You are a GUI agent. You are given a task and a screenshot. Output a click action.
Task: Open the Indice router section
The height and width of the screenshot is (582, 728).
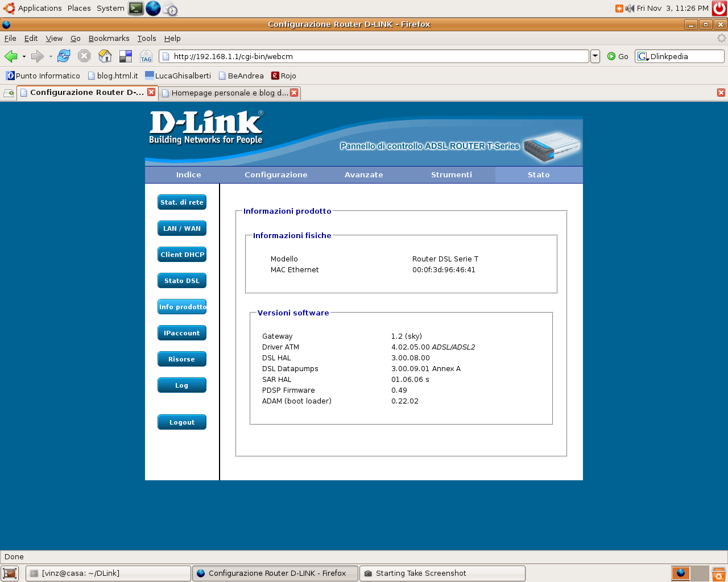pyautogui.click(x=189, y=174)
